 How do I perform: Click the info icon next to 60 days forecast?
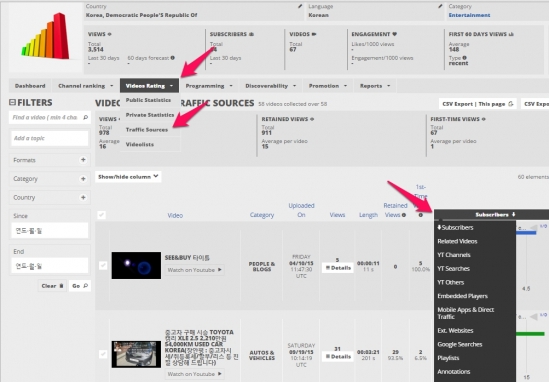(173, 58)
